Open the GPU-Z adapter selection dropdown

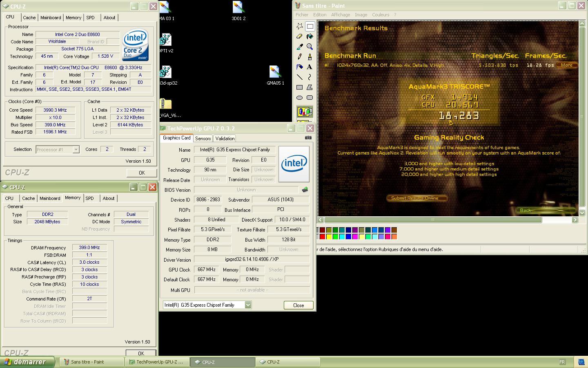tap(248, 305)
